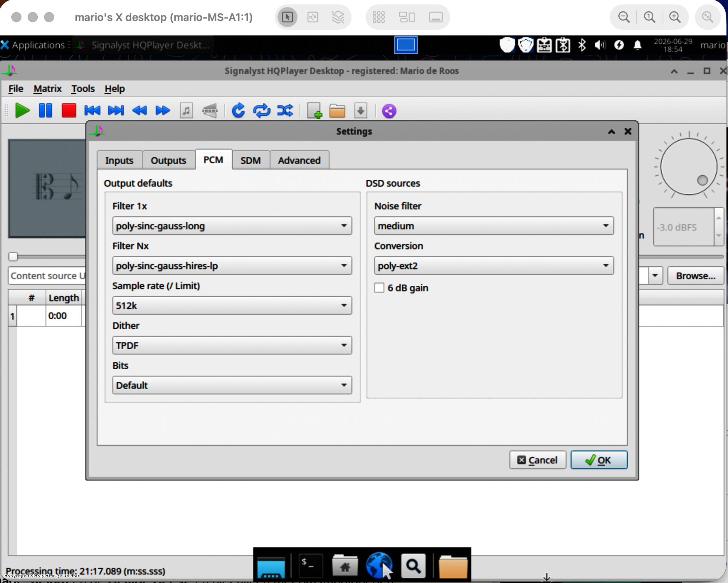
Task: Open the Conversion poly-ext2 dropdown
Action: click(494, 265)
